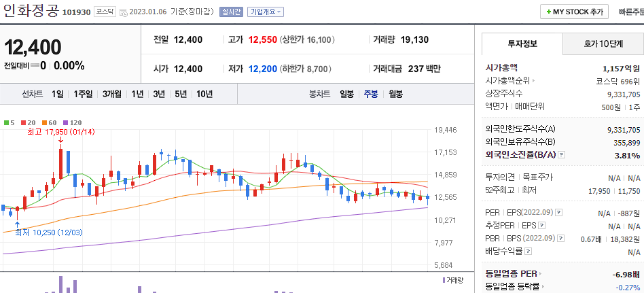Select 1주일 line chart period

click(83, 94)
